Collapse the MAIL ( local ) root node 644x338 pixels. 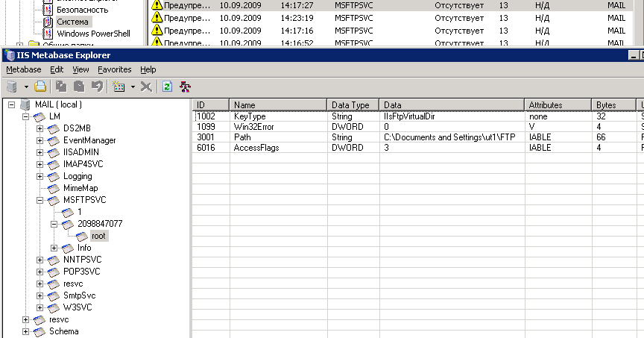(x=11, y=104)
